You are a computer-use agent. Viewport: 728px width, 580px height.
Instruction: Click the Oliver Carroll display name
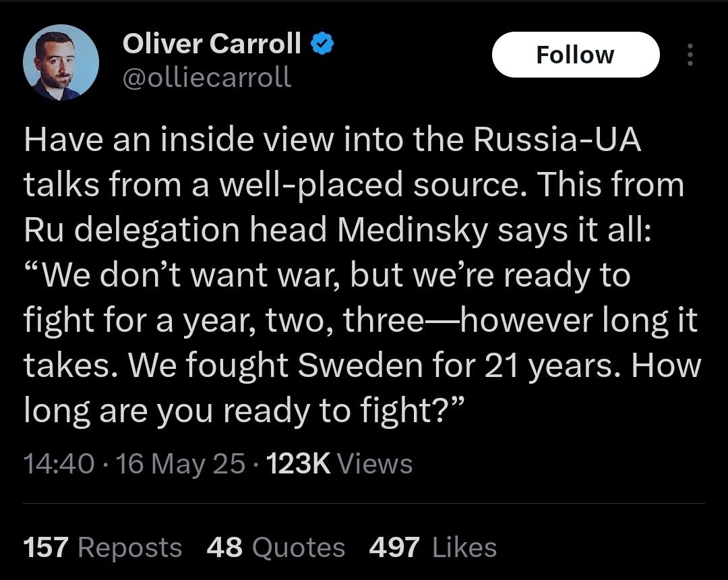point(212,45)
